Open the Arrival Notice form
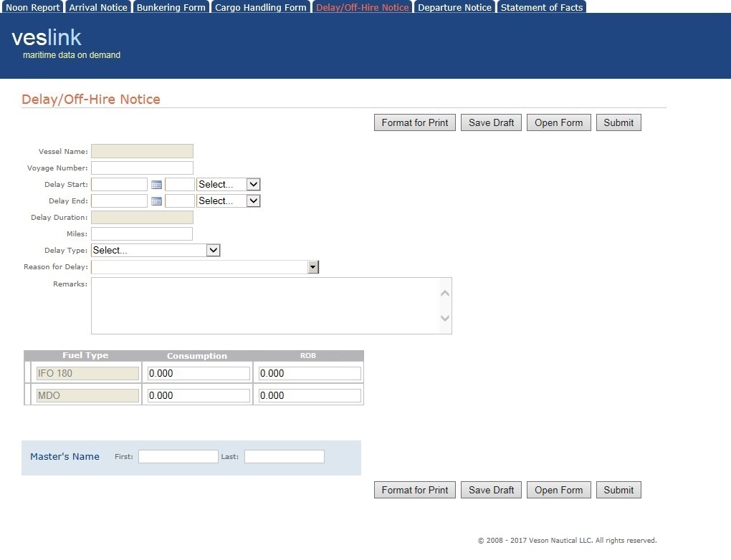 pos(97,6)
